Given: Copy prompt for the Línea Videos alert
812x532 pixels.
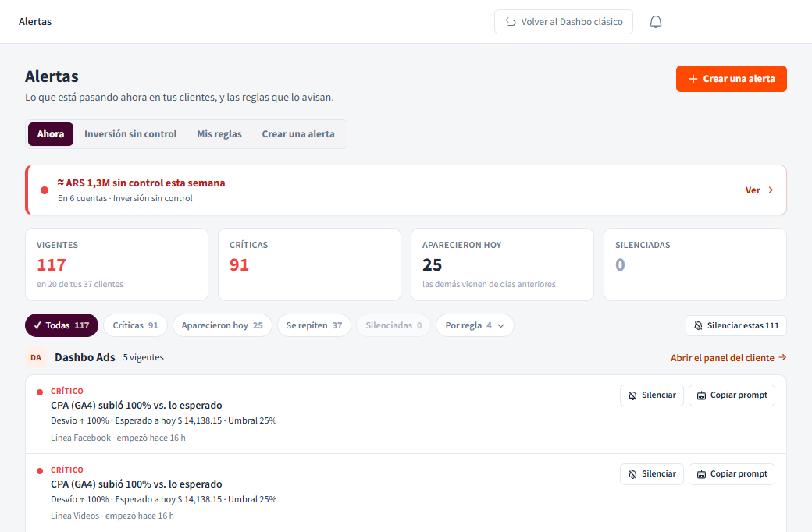Looking at the screenshot, I should click(732, 474).
